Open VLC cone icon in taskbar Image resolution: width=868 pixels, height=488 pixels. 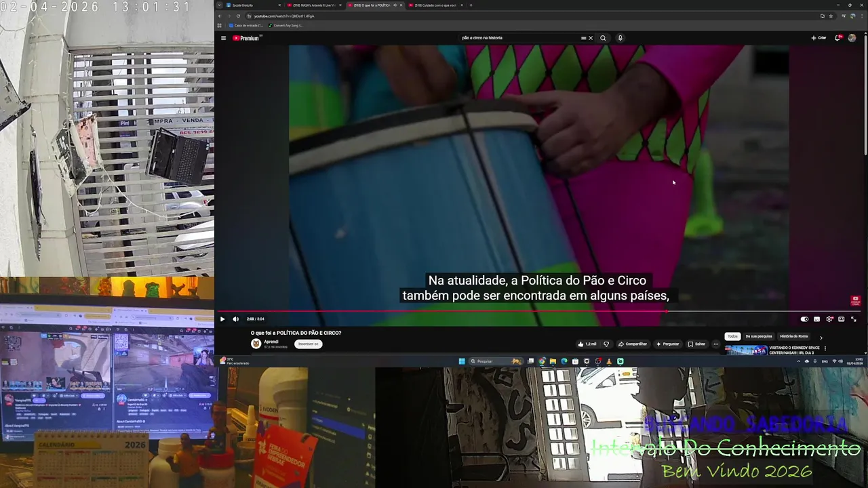click(609, 361)
